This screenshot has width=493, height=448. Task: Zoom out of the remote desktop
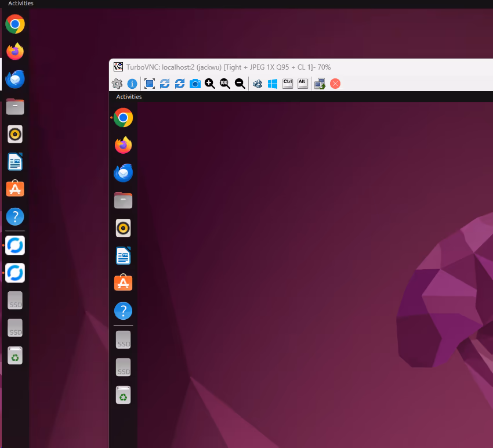click(x=239, y=84)
